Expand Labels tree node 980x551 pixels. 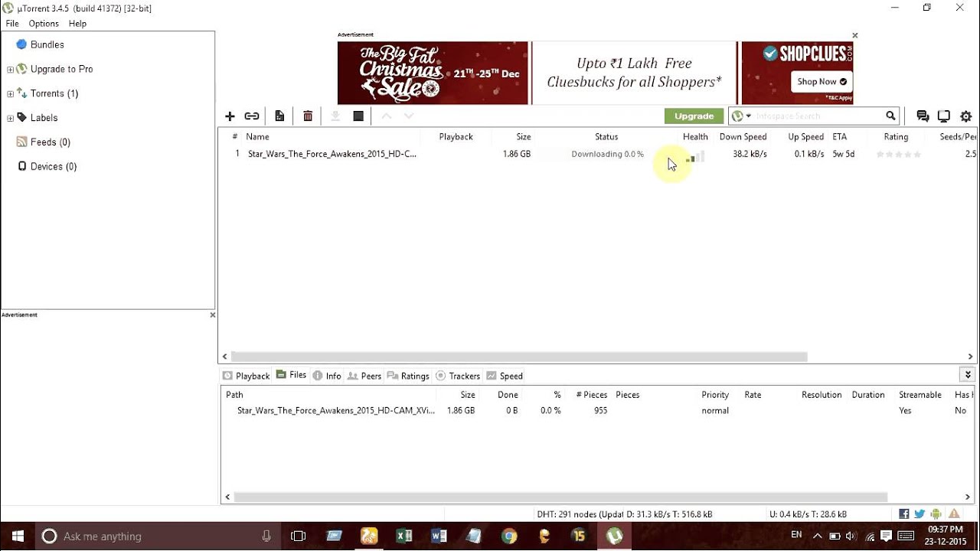10,119
